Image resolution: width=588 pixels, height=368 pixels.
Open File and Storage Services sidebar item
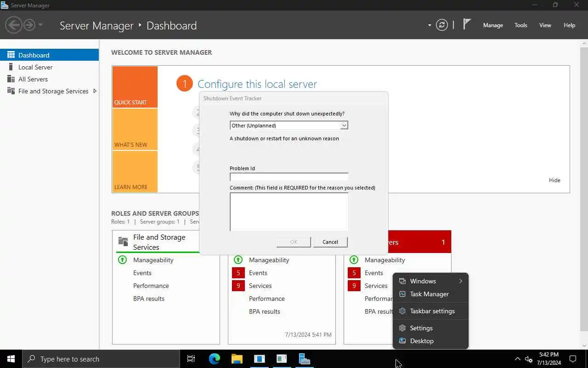click(x=49, y=91)
